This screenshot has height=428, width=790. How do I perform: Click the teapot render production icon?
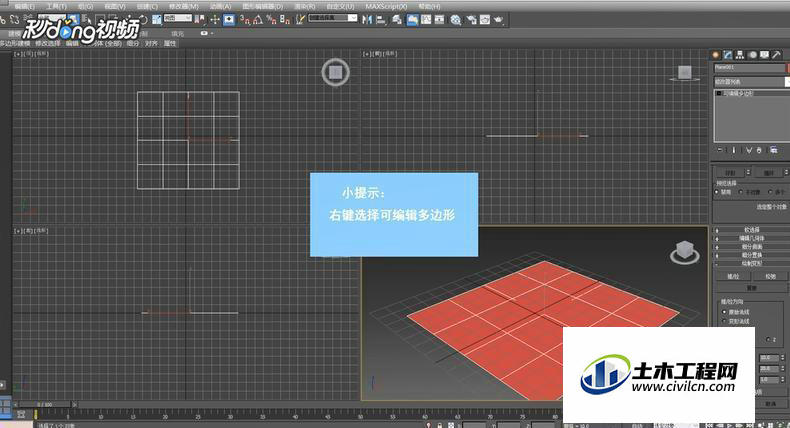(498, 20)
